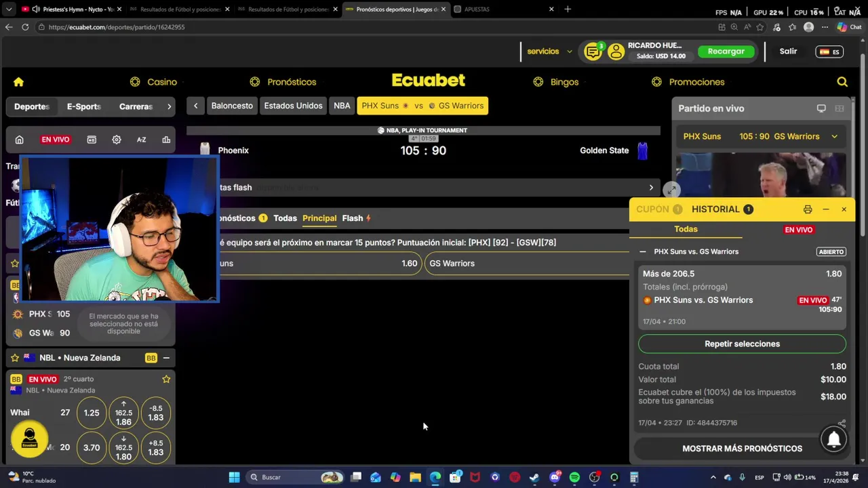The height and width of the screenshot is (488, 868).
Task: Open the statistics bar chart icon
Action: click(166, 140)
